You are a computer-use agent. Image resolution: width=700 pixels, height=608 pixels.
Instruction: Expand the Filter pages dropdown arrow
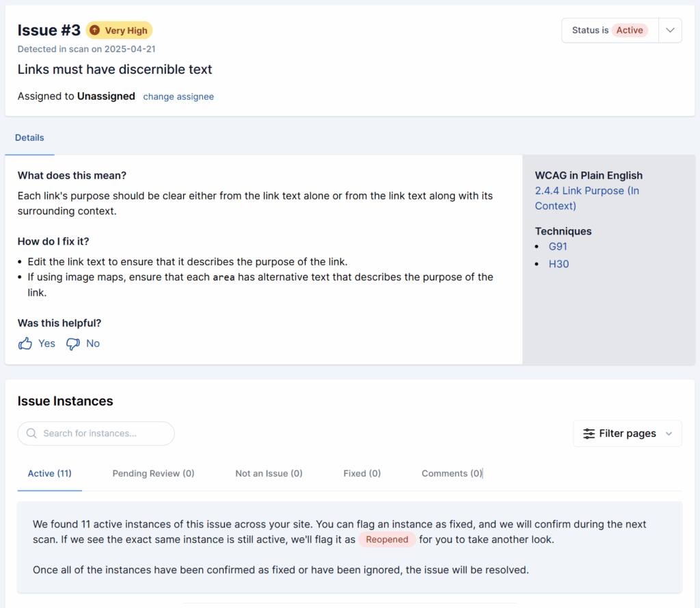click(669, 434)
